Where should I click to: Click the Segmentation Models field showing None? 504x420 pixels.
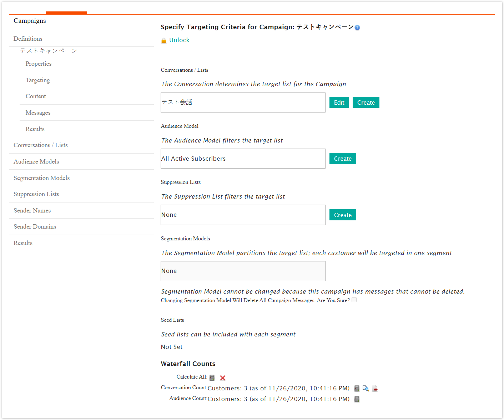[243, 271]
